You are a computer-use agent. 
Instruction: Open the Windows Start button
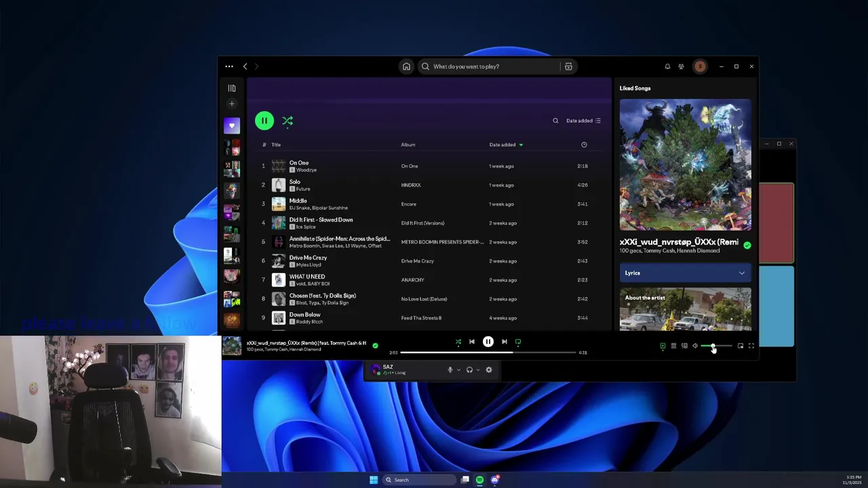tap(374, 480)
